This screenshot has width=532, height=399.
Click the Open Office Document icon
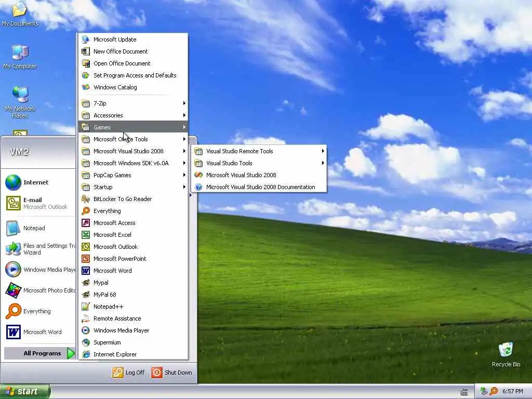tap(86, 63)
